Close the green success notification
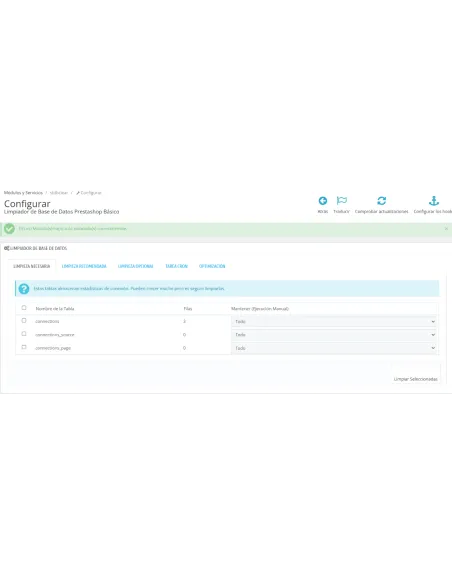Viewport: 452px width, 584px height. [446, 228]
